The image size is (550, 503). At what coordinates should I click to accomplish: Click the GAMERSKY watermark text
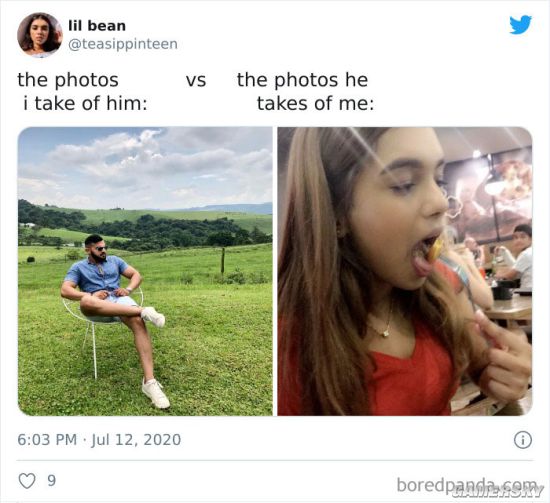tap(497, 491)
